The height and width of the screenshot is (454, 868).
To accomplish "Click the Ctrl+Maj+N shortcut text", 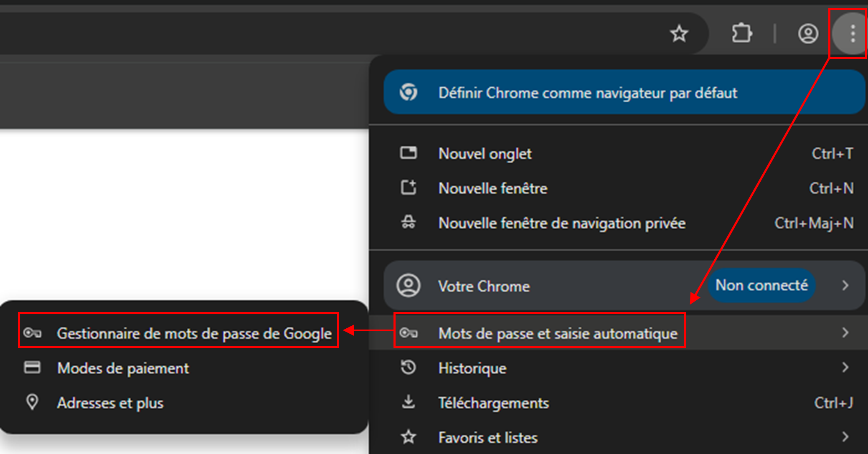I will pos(814,223).
